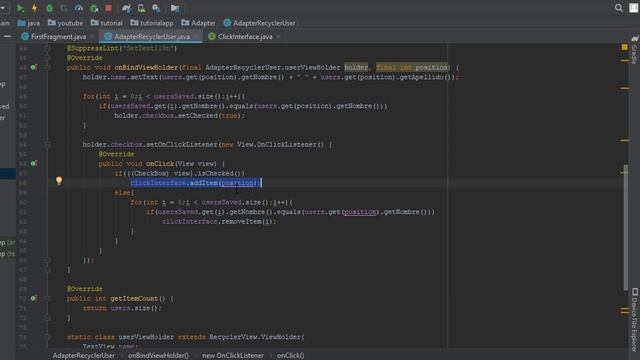Click the editor vertical scrollbar thumb
Viewport: 640px width, 360px height.
tap(625, 227)
